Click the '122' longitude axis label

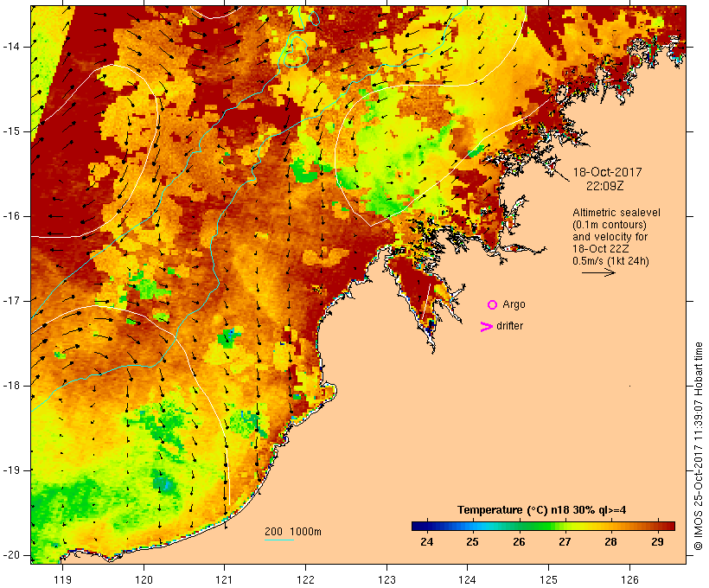pyautogui.click(x=306, y=580)
